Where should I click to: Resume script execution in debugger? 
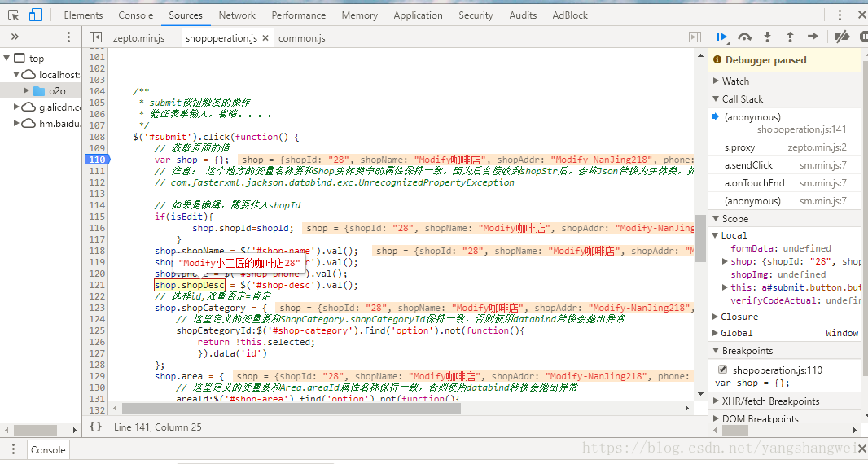pos(721,37)
